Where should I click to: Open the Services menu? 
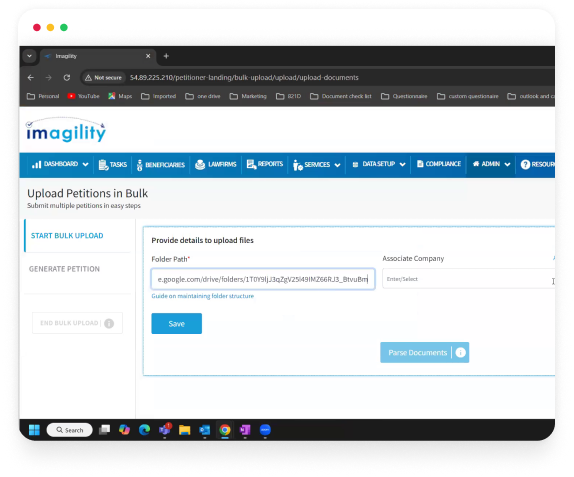pos(317,165)
